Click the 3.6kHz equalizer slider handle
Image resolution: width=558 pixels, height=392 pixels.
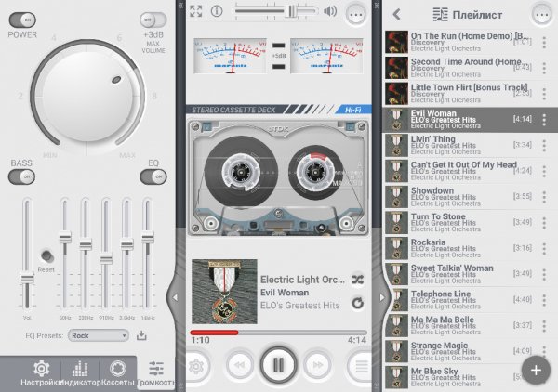126,244
